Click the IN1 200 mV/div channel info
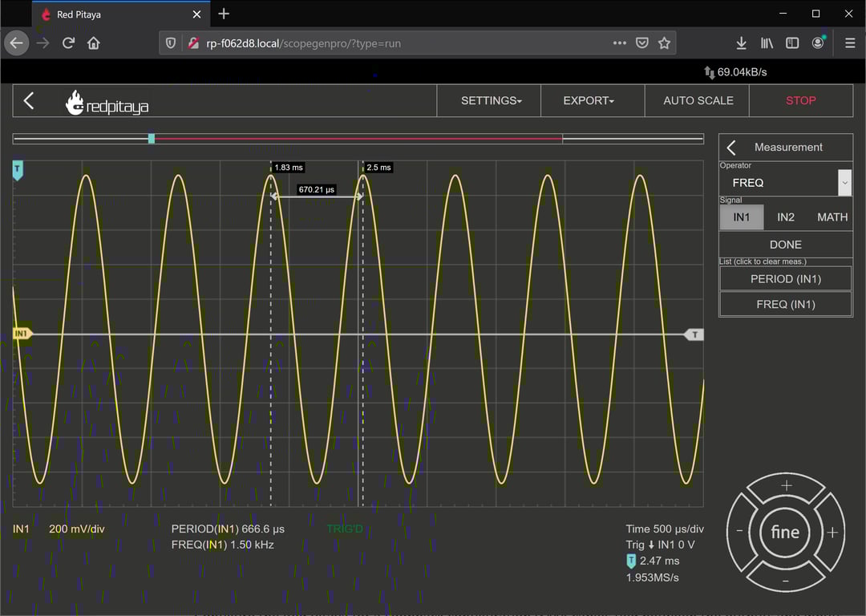This screenshot has height=616, width=866. (x=59, y=529)
